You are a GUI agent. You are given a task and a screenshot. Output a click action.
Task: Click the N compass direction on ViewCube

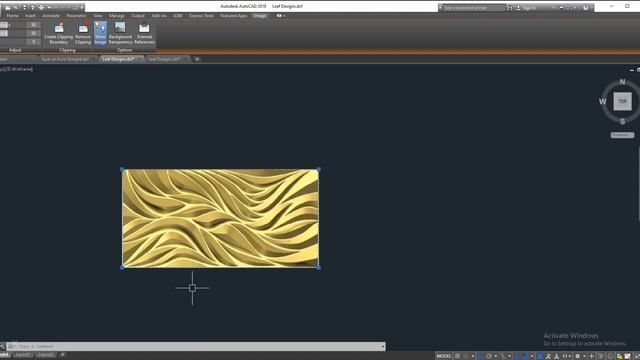pos(622,82)
